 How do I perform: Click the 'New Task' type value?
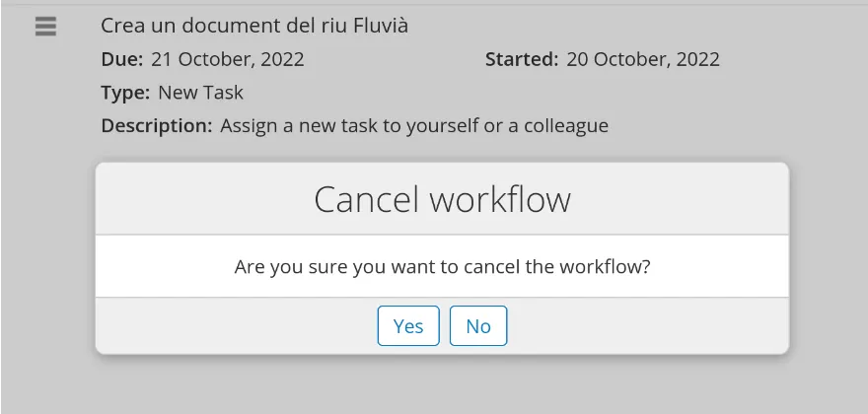pos(200,93)
